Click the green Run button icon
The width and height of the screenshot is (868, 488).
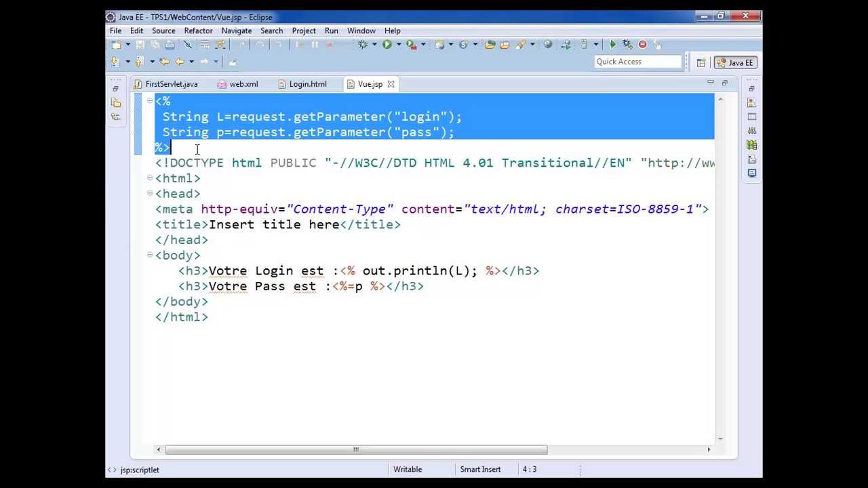[387, 45]
